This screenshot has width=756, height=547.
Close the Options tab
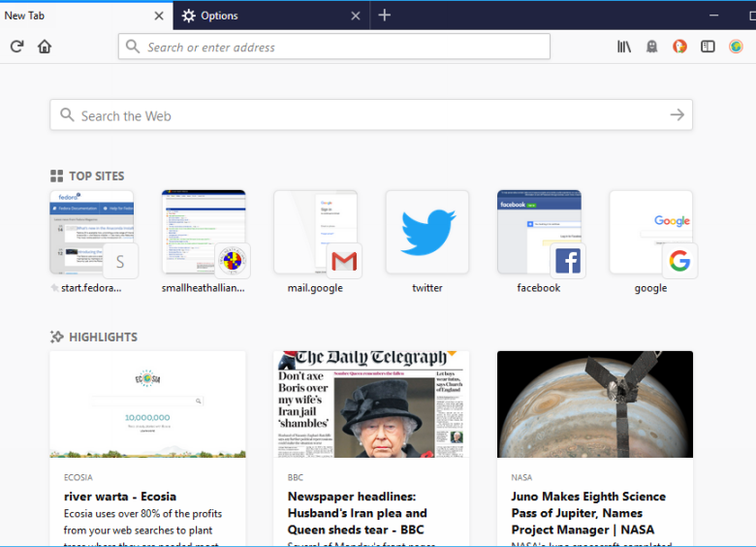click(356, 16)
